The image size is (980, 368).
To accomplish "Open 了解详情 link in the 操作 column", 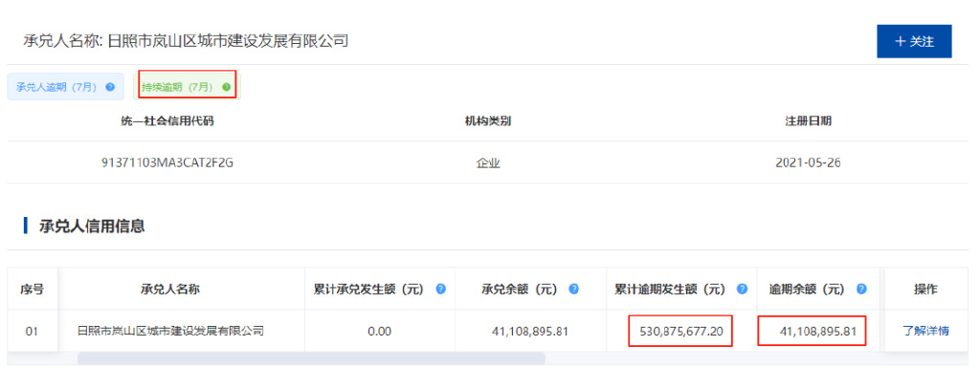I will 925,331.
